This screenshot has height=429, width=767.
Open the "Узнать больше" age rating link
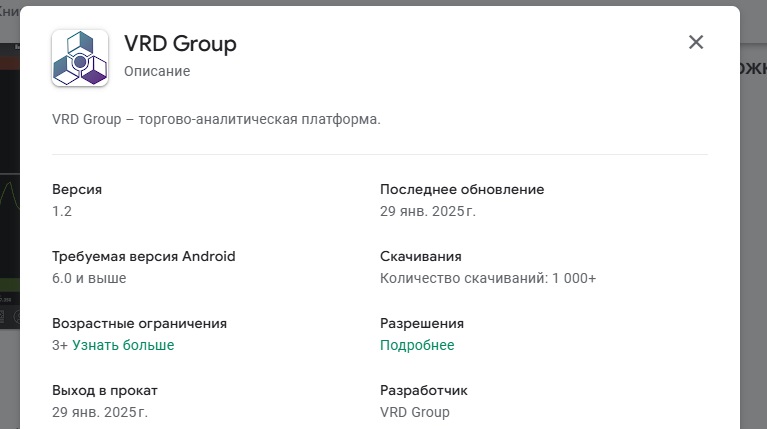point(123,345)
